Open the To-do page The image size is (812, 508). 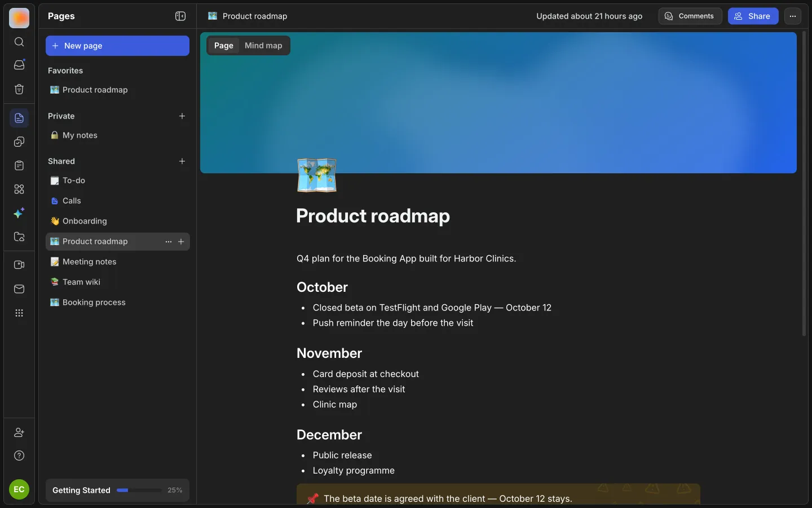pos(117,181)
